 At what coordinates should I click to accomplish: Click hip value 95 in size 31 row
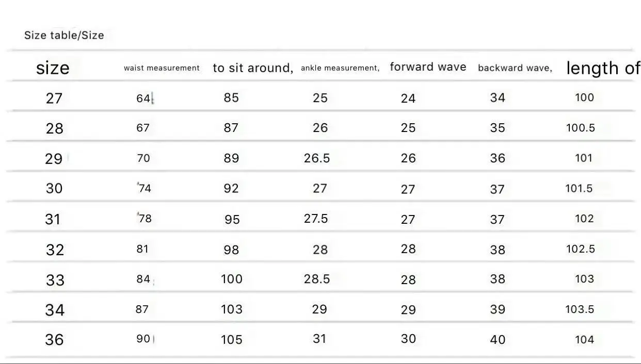click(232, 219)
